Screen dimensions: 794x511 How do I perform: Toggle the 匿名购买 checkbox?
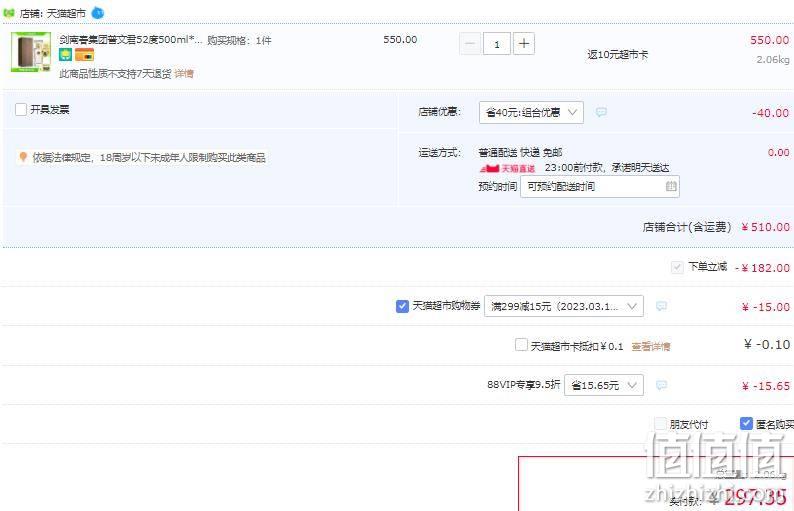click(x=746, y=423)
